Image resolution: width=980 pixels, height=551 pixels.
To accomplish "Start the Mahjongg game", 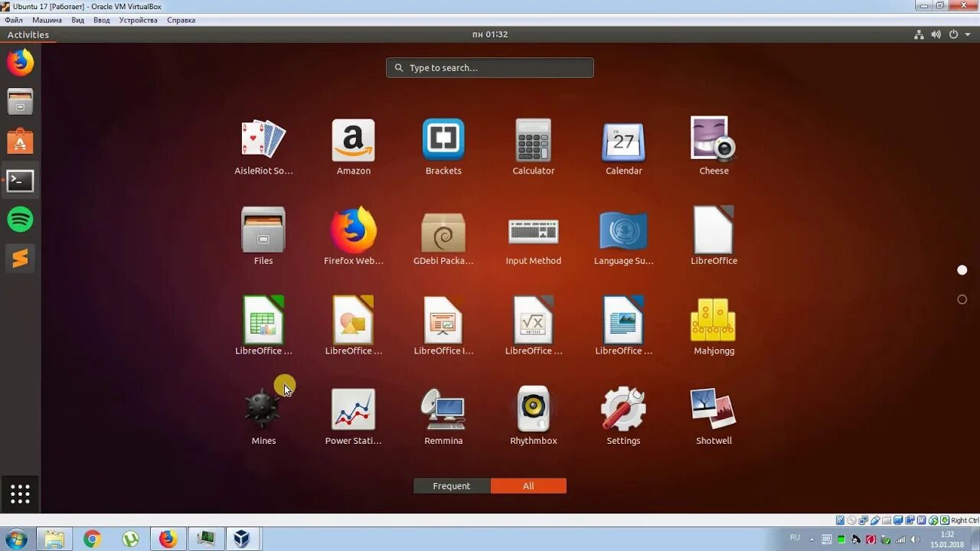I will click(713, 320).
